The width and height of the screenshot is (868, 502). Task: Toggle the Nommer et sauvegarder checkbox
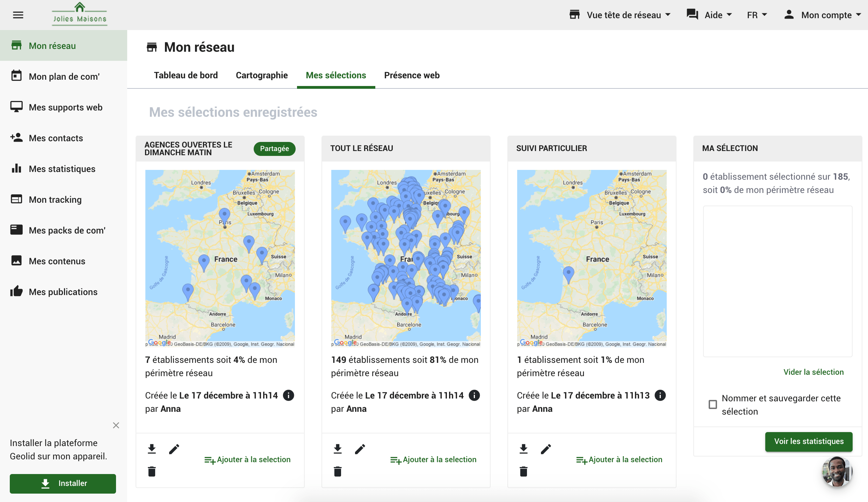point(713,404)
